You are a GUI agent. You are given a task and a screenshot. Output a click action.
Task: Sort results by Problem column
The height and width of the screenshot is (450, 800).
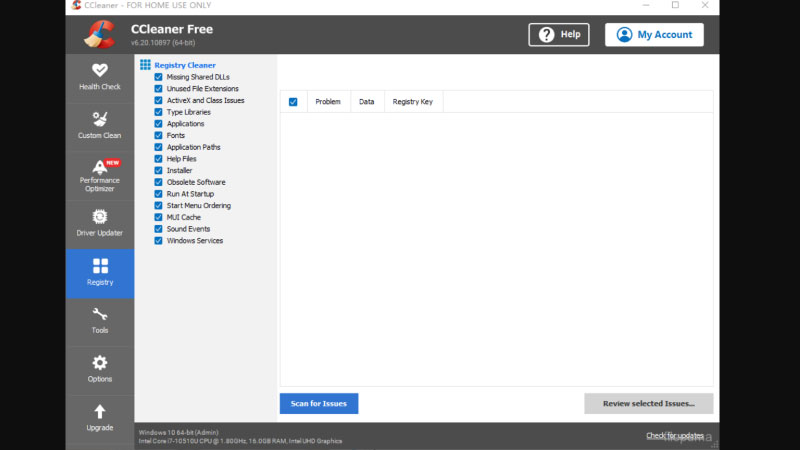point(328,102)
